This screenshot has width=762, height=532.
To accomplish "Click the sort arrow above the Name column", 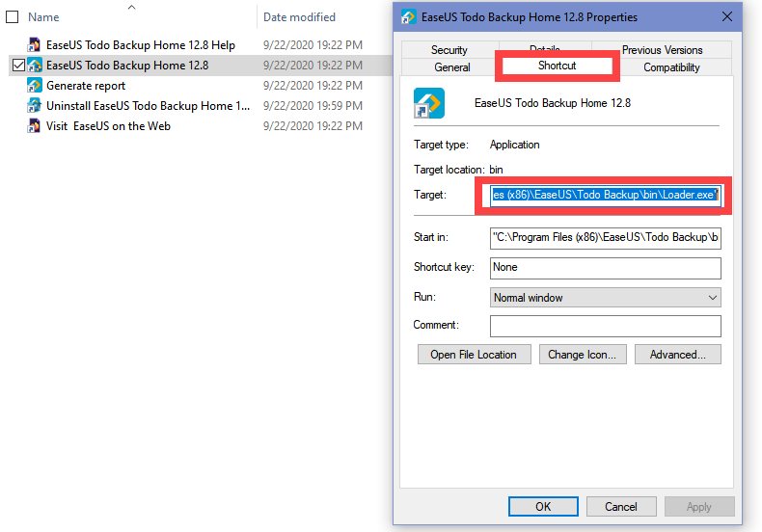I will 131,8.
